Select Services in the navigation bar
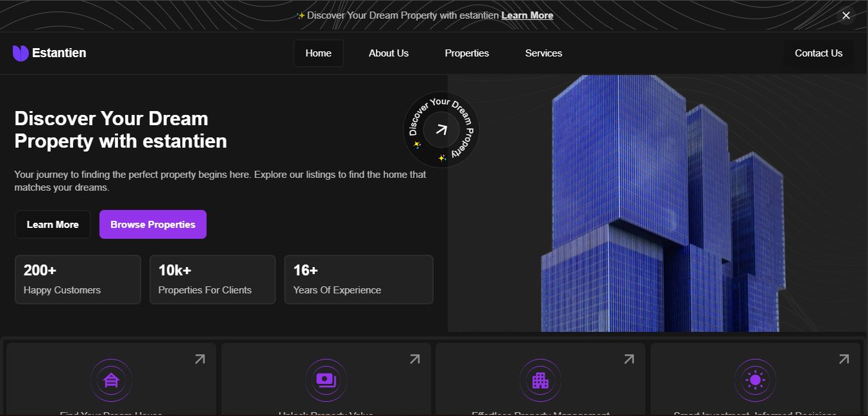The image size is (868, 416). click(543, 53)
